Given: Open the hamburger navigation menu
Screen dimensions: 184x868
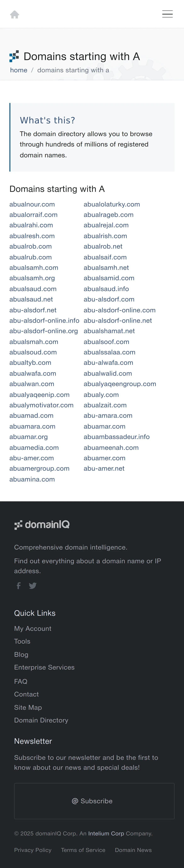Looking at the screenshot, I should coord(167,14).
